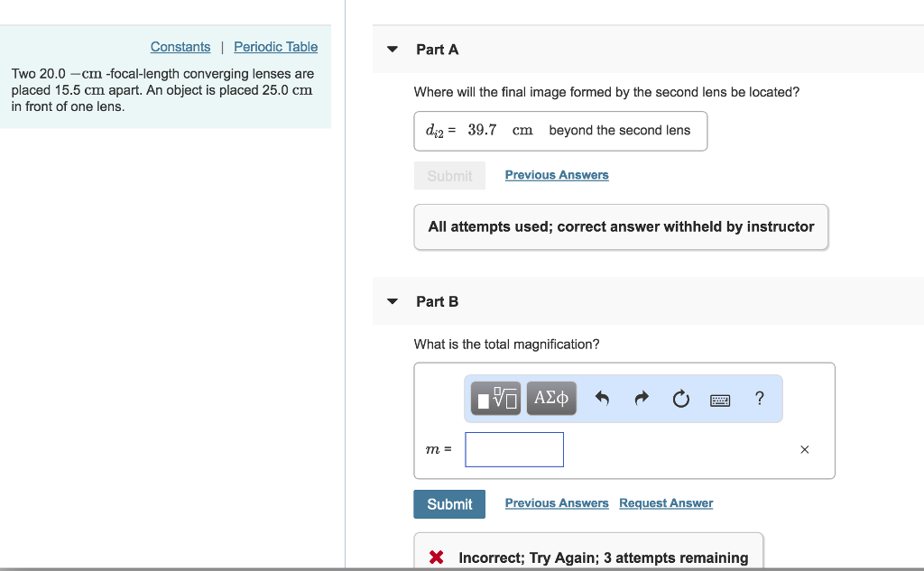The height and width of the screenshot is (571, 924).
Task: Click the red incorrect-attempt X indicator
Action: [x=436, y=557]
